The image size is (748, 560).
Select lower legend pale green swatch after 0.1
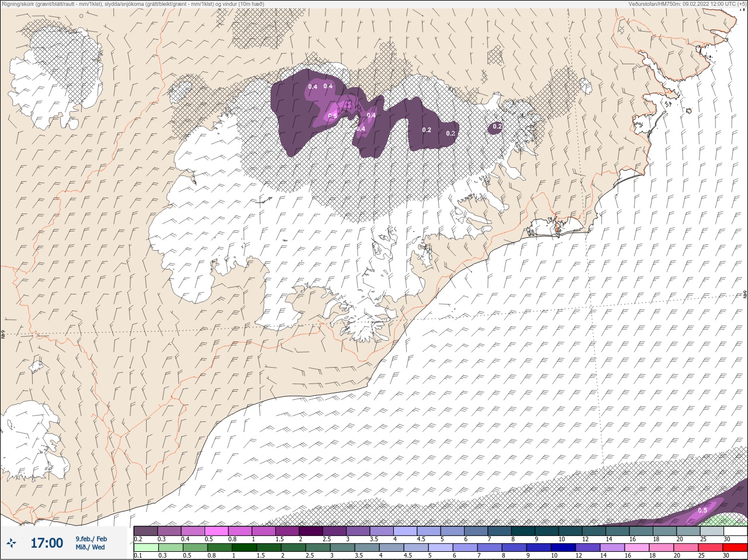pos(146,547)
